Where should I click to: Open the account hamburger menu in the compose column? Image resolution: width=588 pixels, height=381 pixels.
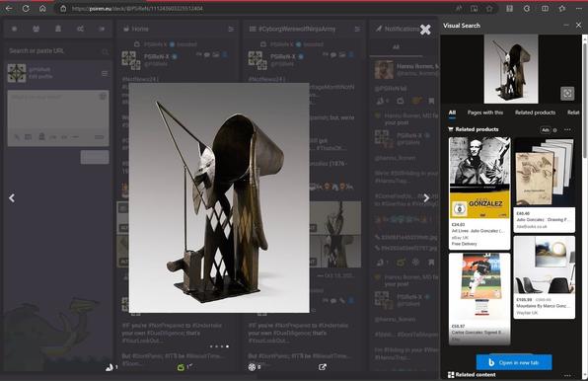click(105, 73)
